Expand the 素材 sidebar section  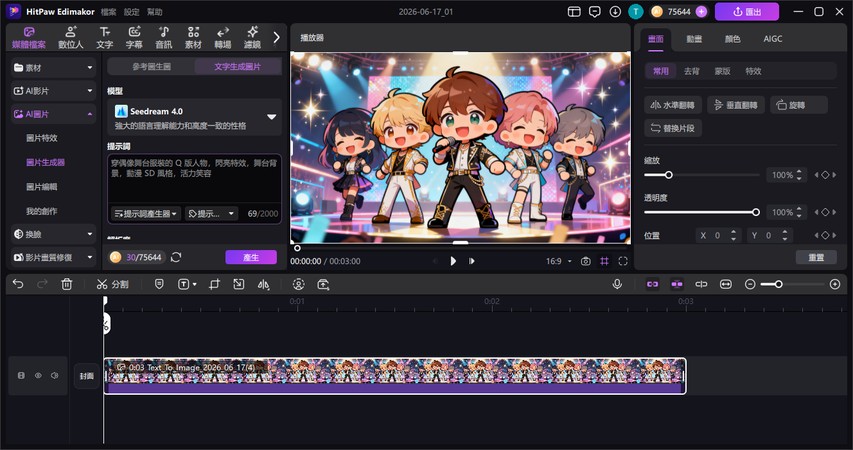pyautogui.click(x=53, y=67)
